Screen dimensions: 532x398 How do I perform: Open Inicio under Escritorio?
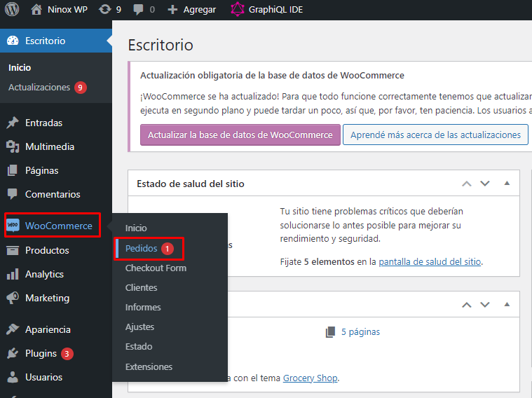tap(20, 68)
